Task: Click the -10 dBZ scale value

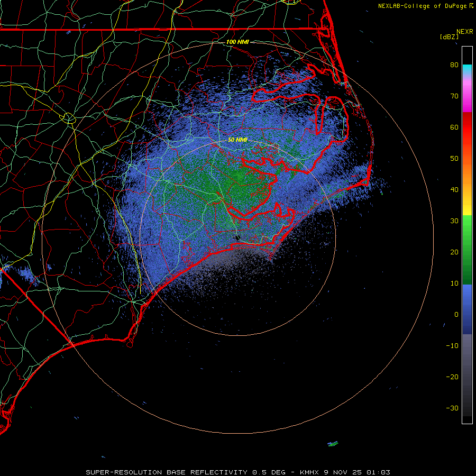Action: pos(452,346)
